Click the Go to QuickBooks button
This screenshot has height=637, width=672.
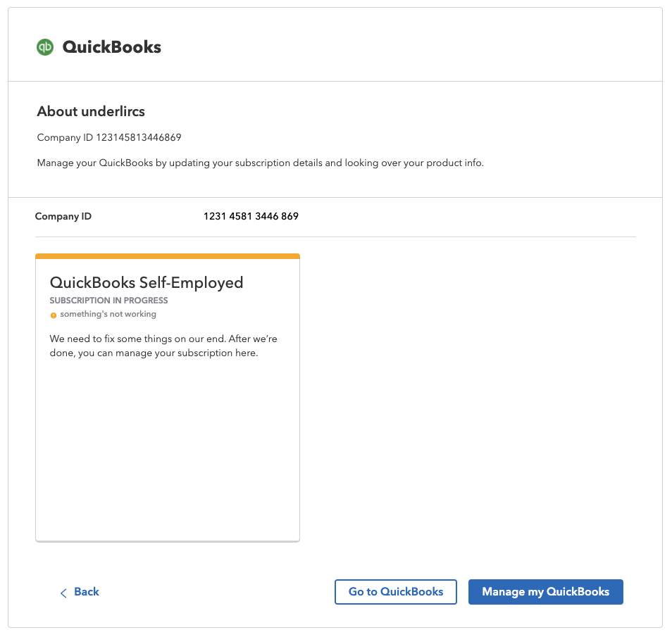click(395, 592)
